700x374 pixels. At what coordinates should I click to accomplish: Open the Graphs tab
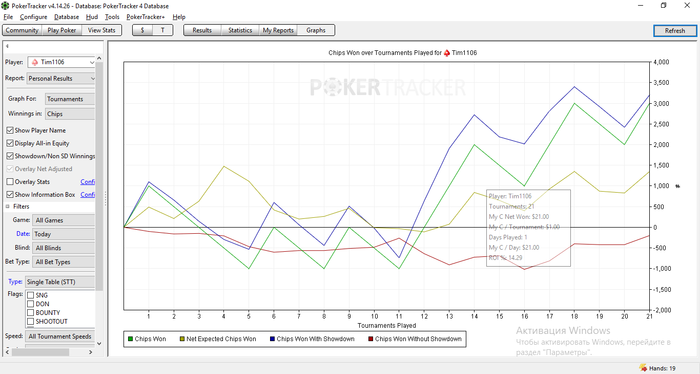[x=316, y=30]
